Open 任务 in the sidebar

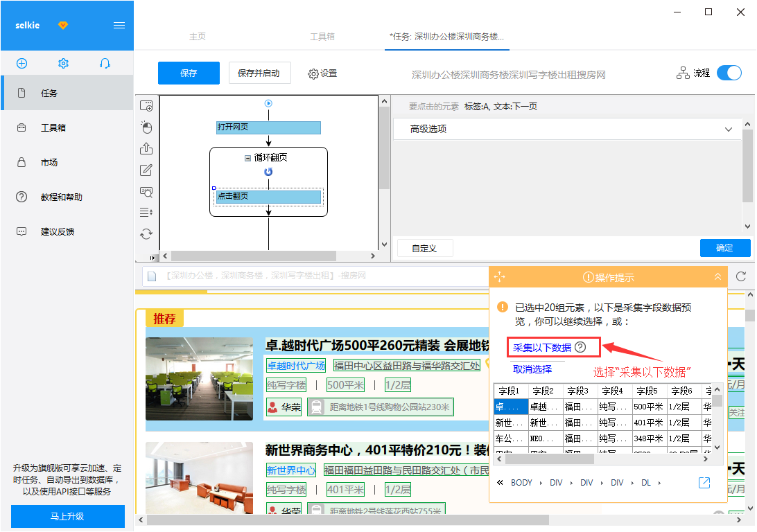(x=67, y=93)
